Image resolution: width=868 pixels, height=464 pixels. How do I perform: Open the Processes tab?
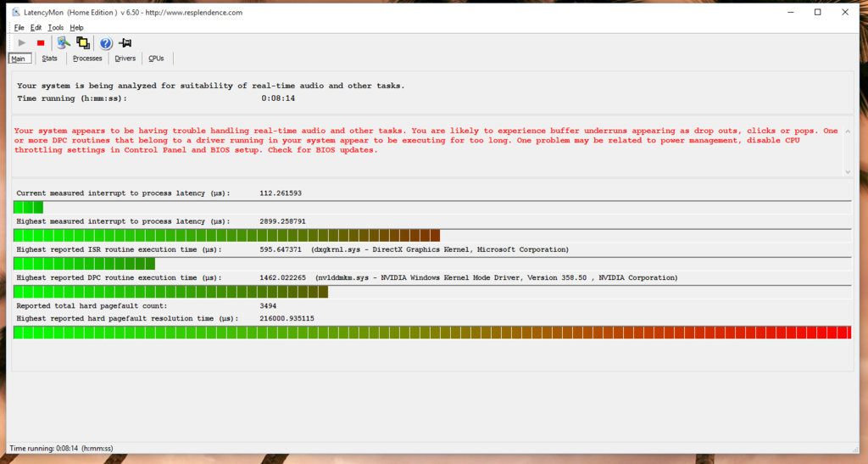point(87,59)
